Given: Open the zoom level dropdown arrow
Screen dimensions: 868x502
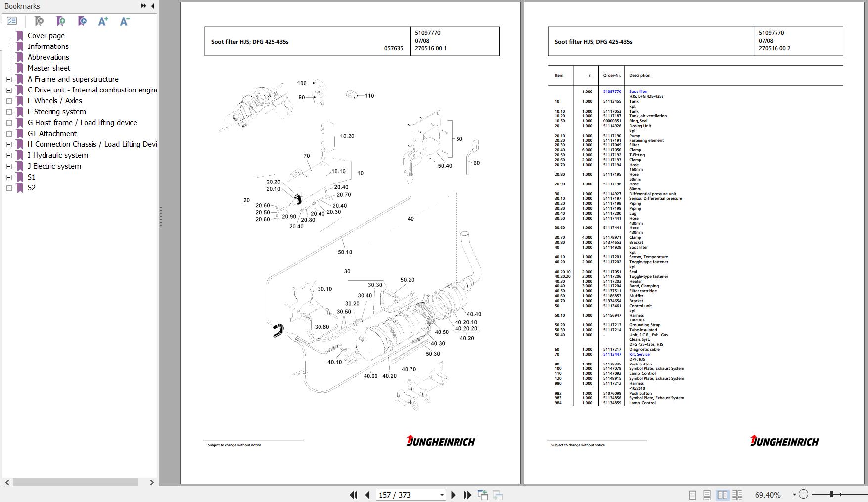Looking at the screenshot, I should coord(794,495).
